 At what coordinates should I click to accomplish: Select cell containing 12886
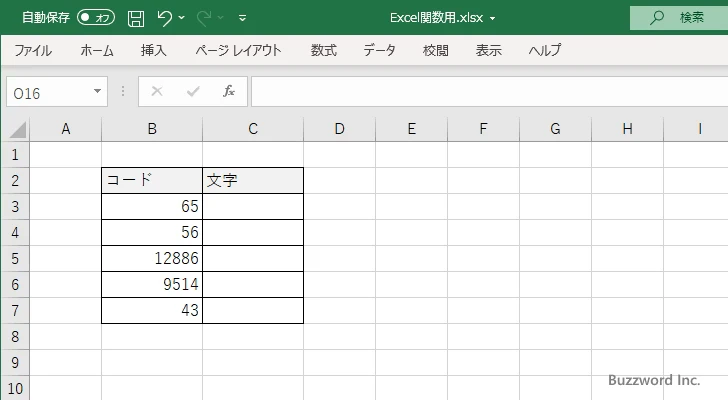152,258
